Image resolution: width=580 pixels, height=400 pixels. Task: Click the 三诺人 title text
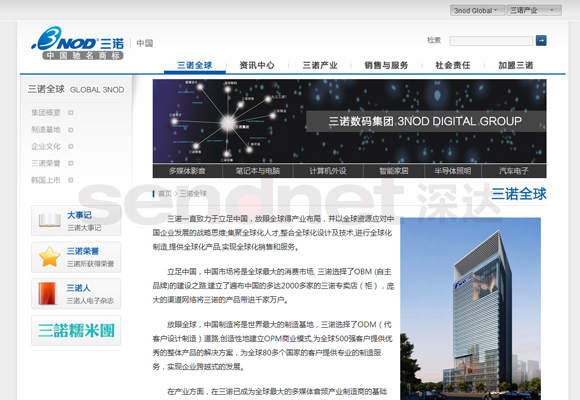(78, 288)
